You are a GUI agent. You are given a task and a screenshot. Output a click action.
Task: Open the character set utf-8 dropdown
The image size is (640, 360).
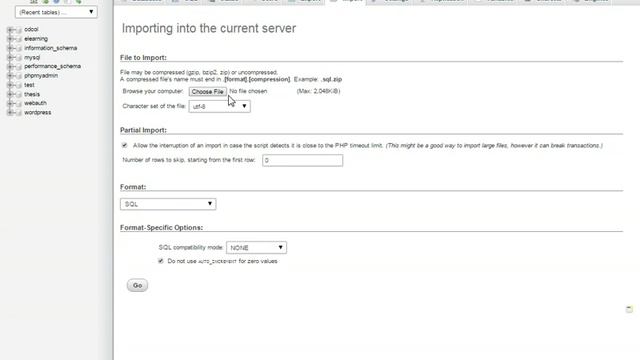coord(220,107)
